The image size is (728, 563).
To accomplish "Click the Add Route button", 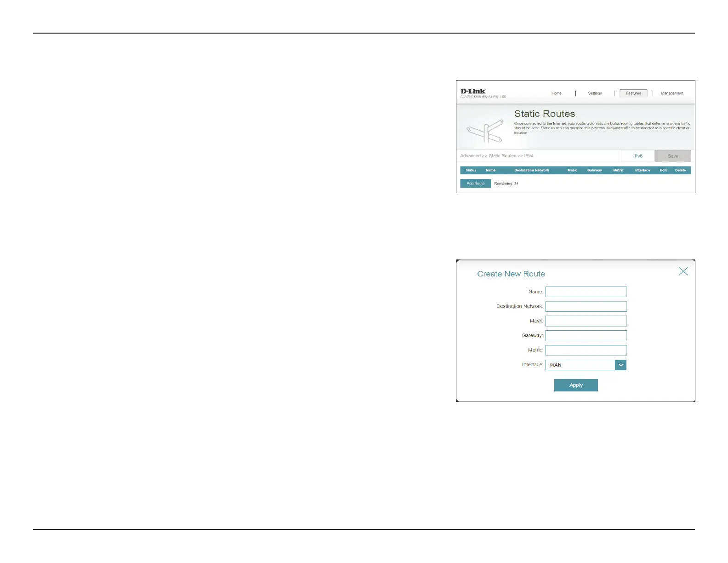I will click(x=476, y=184).
